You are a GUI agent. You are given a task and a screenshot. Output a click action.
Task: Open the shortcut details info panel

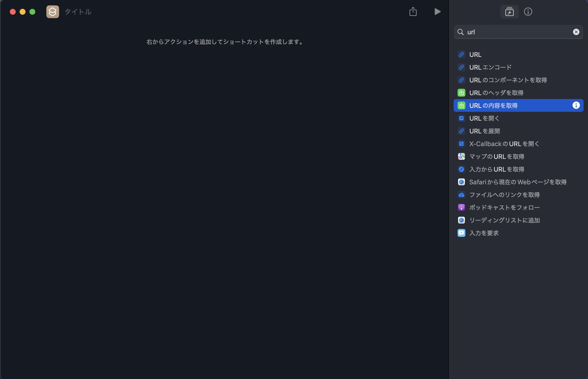click(x=528, y=12)
